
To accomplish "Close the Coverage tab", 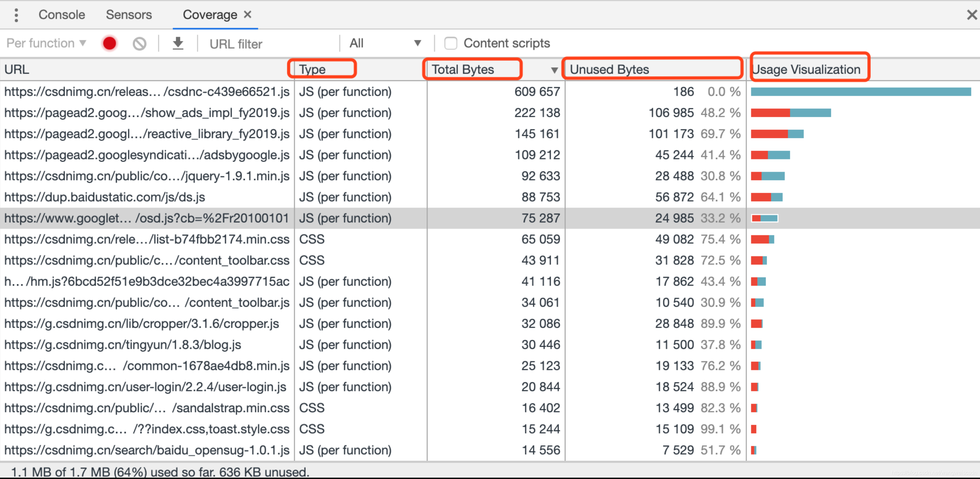I will point(248,14).
